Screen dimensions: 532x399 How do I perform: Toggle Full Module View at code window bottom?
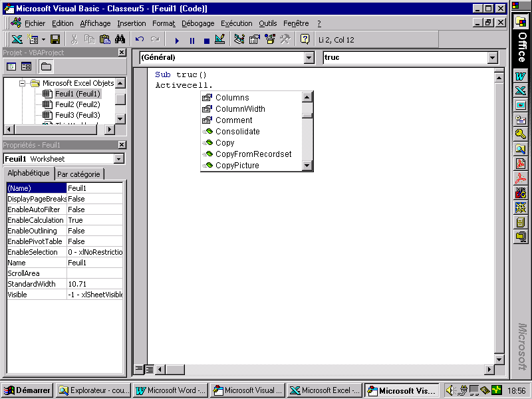149,369
